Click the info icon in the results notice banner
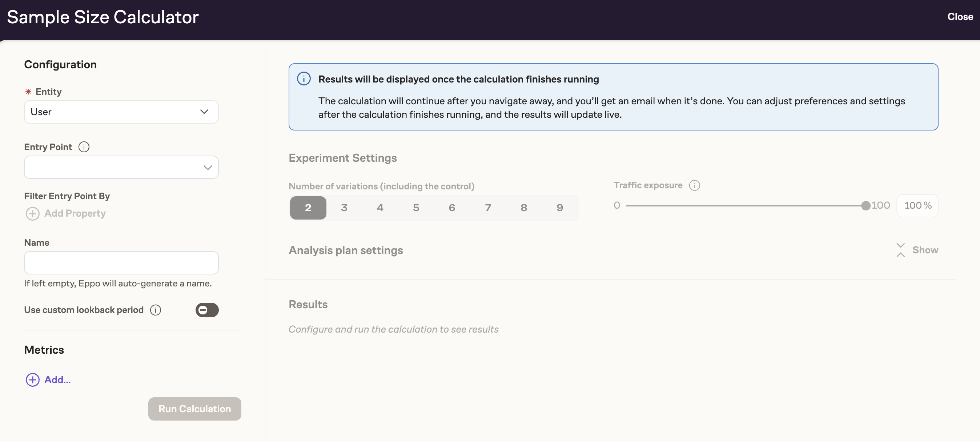Image resolution: width=980 pixels, height=442 pixels. click(304, 79)
